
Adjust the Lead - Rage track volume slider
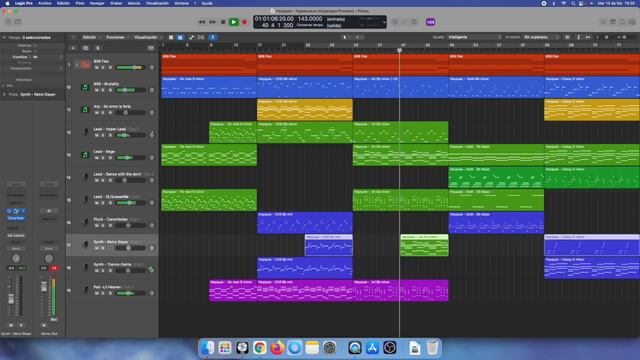point(130,158)
